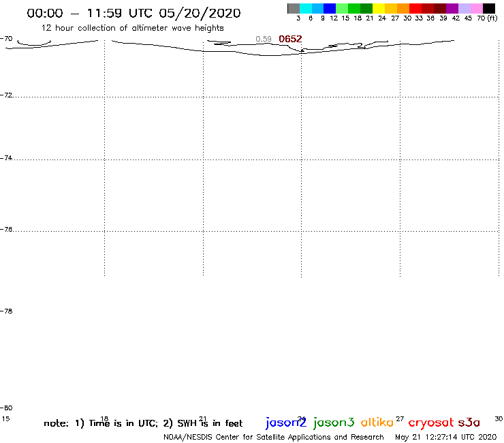Viewport: 504px width, 443px height.
Task: Click the dark red '0652' time stamp
Action: tap(290, 40)
